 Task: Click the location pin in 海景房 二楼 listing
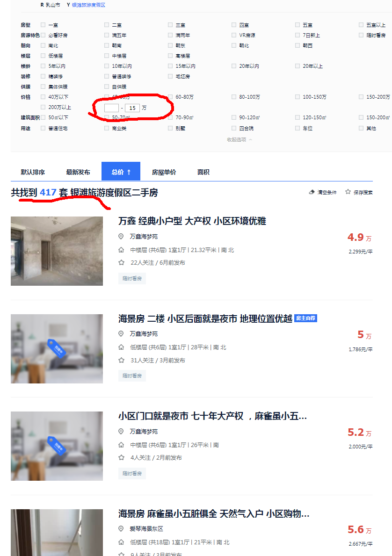pos(121,334)
